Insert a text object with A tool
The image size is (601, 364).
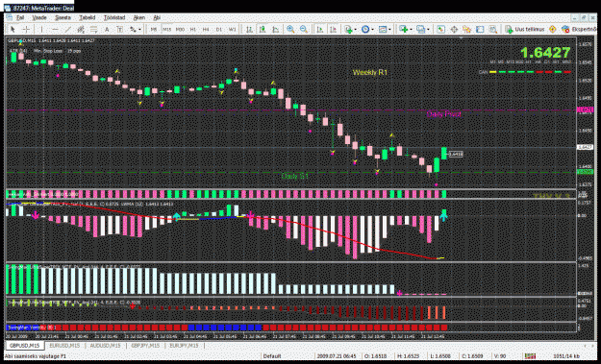click(107, 29)
